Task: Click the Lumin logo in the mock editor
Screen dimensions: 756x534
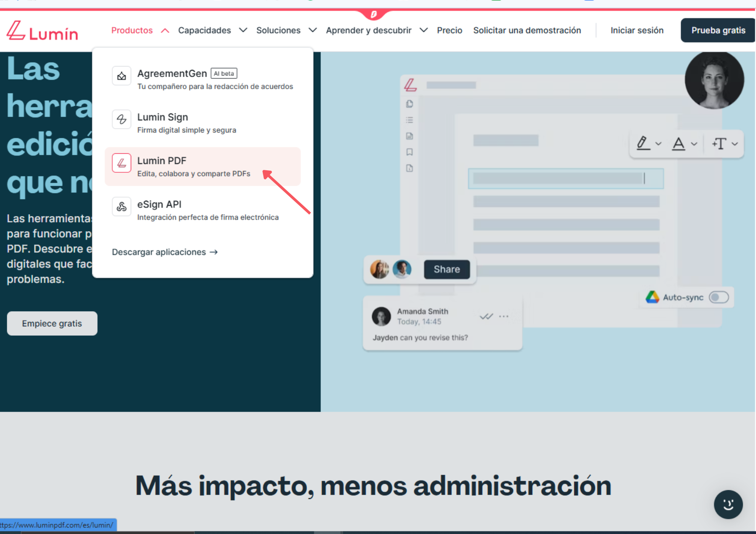Action: tap(411, 85)
